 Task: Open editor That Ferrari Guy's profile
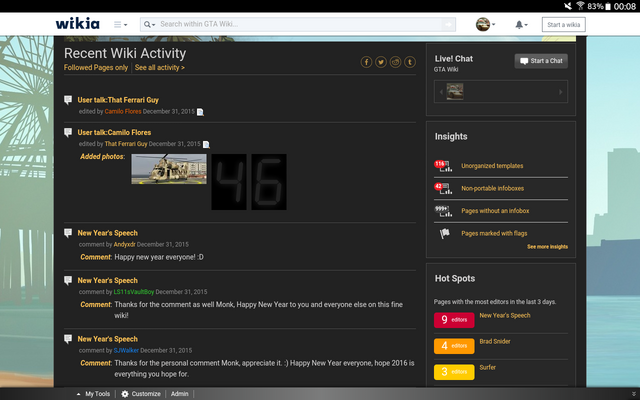[126, 144]
